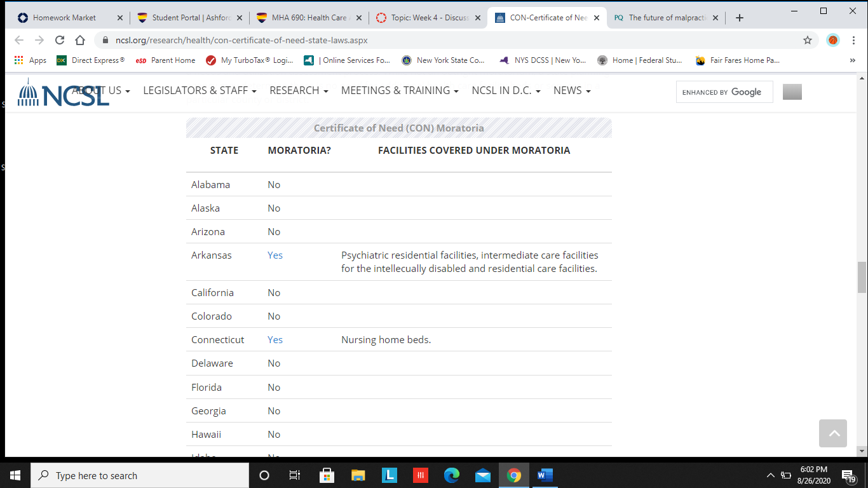Expand the Meetings & Training menu
This screenshot has width=868, height=488.
pyautogui.click(x=400, y=91)
